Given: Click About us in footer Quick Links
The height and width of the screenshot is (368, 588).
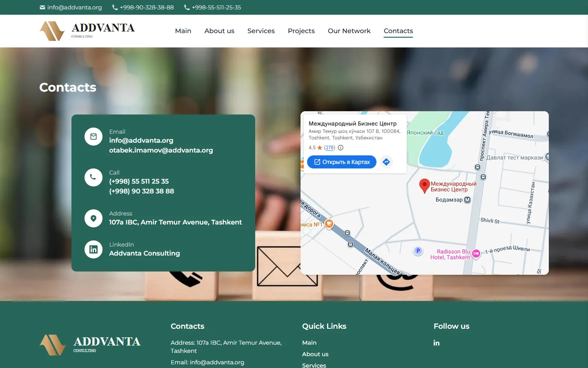Looking at the screenshot, I should 315,354.
